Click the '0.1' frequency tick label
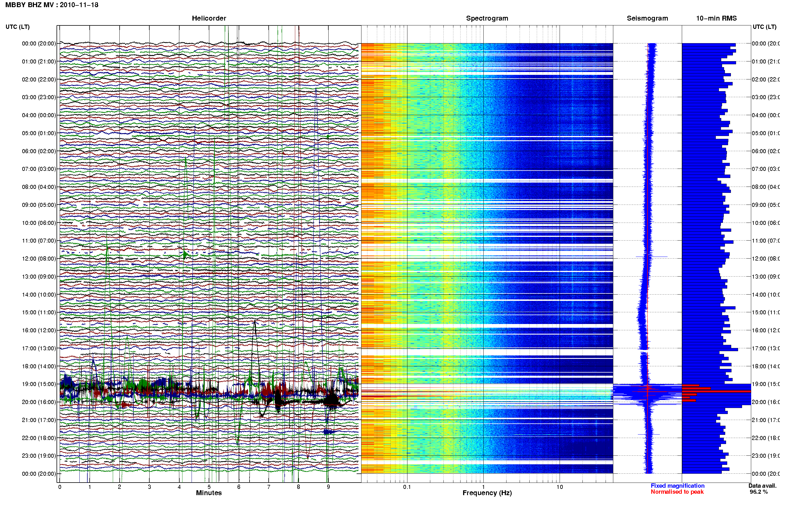The image size is (812, 508). pyautogui.click(x=407, y=487)
